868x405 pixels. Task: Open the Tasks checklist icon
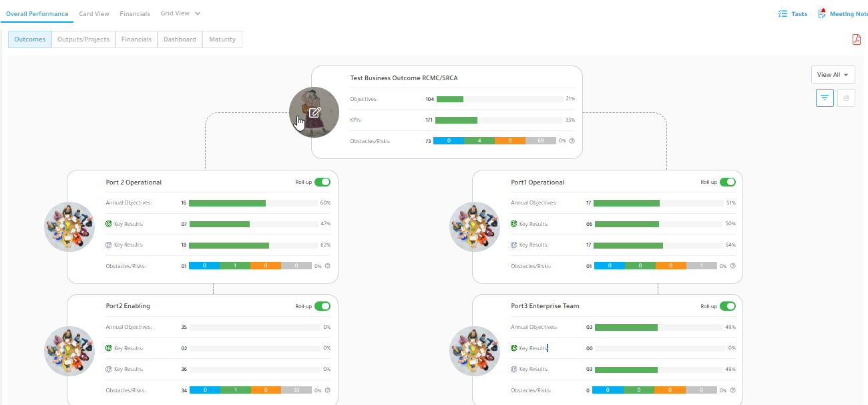click(x=783, y=13)
